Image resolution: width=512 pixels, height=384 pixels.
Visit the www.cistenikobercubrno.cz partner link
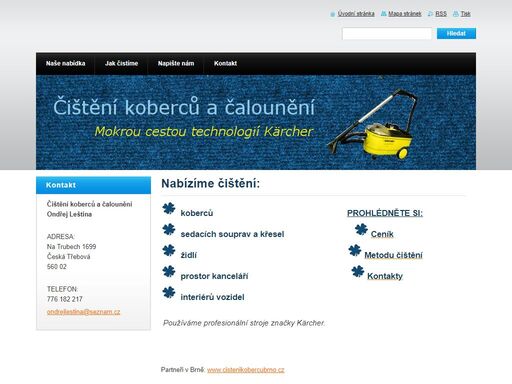[246, 370]
